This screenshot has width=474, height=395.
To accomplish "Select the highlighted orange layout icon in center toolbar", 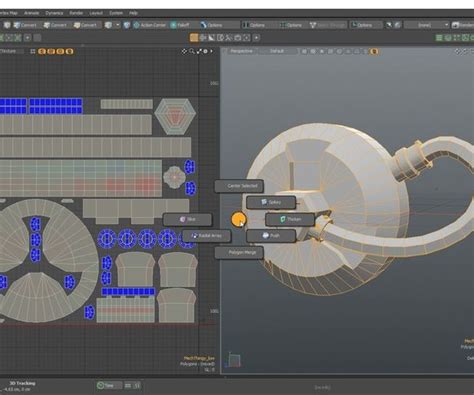I will 194,38.
